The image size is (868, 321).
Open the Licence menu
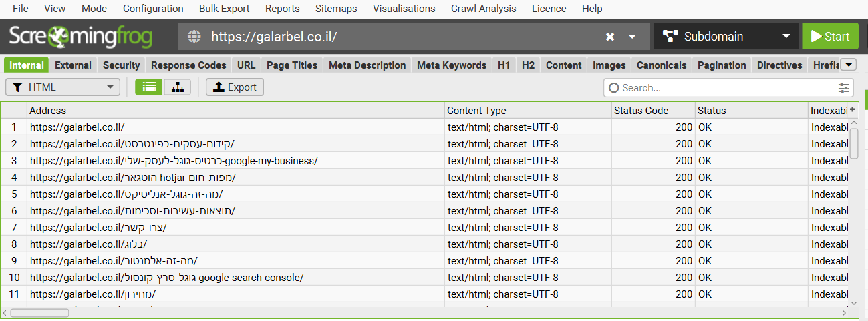click(x=549, y=9)
